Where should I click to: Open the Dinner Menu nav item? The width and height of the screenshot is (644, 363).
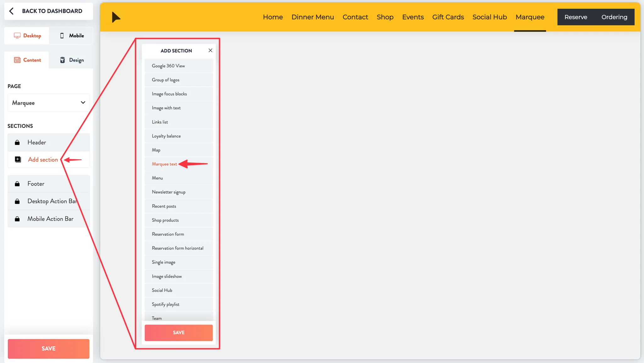pyautogui.click(x=313, y=17)
